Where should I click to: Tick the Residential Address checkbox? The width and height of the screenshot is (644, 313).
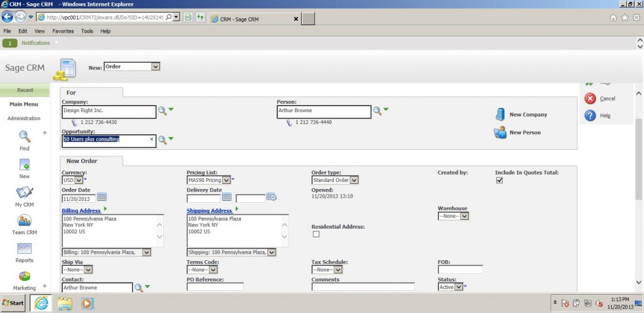[316, 234]
